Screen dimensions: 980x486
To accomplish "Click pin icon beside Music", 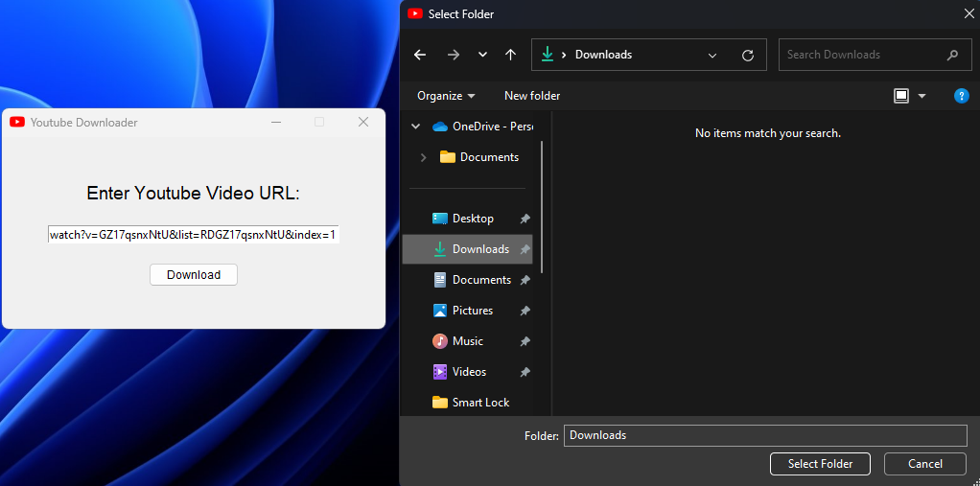I will coord(525,341).
